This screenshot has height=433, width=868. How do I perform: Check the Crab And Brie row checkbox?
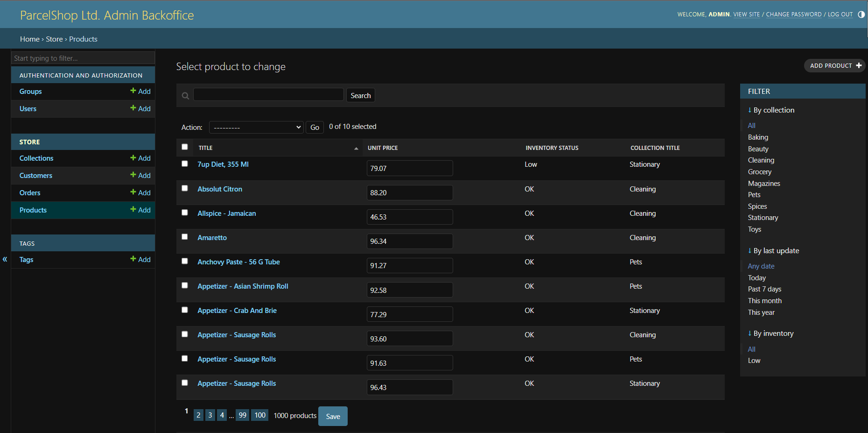pos(185,310)
